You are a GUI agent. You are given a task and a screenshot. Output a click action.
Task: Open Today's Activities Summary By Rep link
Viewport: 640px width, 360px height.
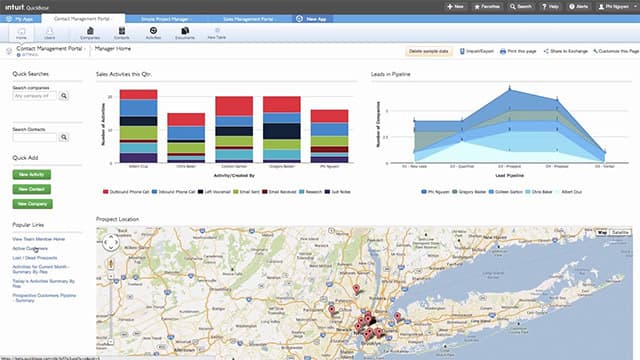tap(43, 284)
